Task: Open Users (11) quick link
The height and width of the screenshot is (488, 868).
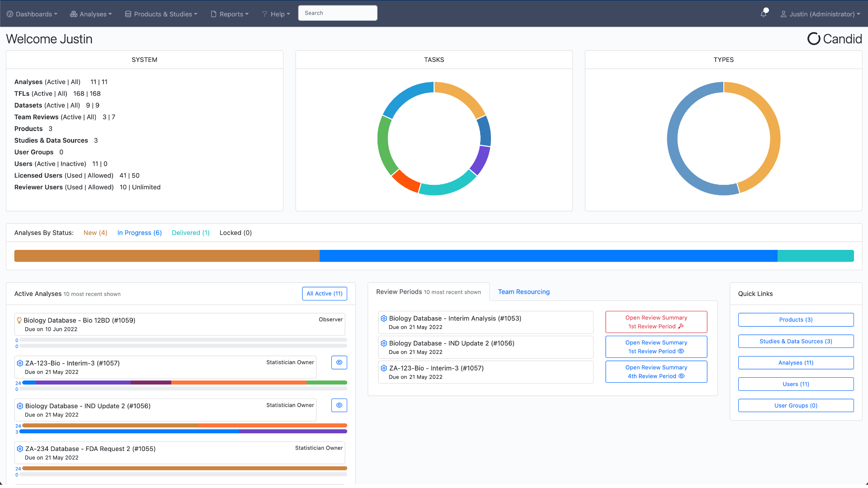Action: (x=796, y=384)
